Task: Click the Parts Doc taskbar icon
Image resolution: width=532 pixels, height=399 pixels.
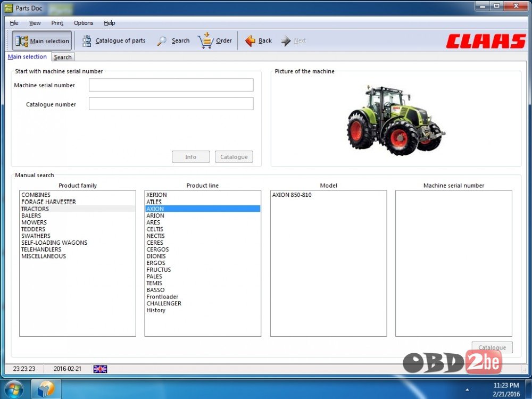Action: (x=46, y=389)
